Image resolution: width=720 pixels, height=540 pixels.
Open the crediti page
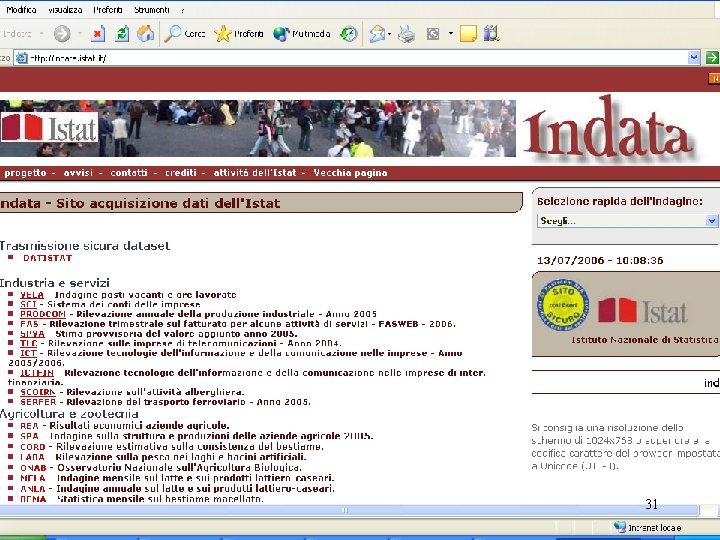(181, 173)
